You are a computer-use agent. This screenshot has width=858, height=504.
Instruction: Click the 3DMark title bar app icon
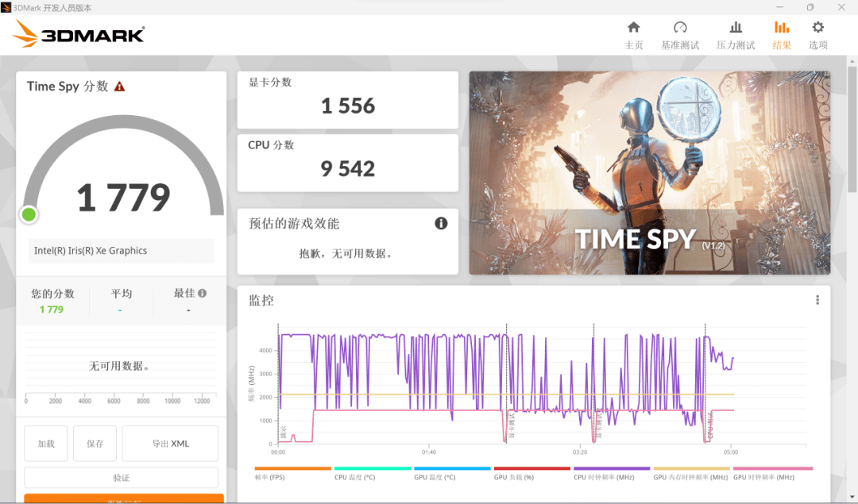coord(6,7)
